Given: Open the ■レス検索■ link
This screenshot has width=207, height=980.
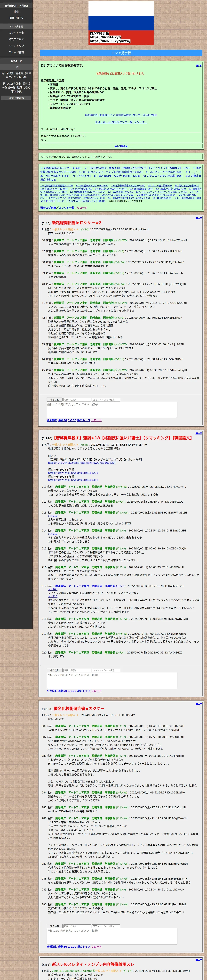Looking at the screenshot, I should (x=121, y=146).
